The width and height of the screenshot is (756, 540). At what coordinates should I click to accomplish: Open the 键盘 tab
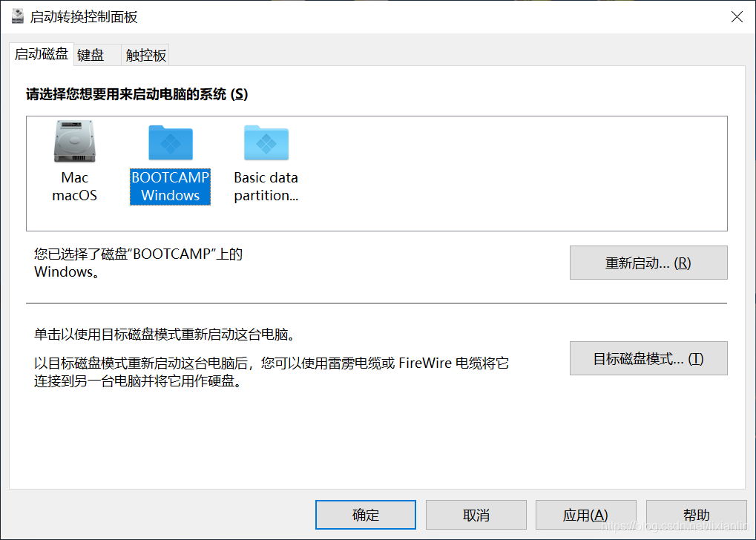(x=97, y=55)
